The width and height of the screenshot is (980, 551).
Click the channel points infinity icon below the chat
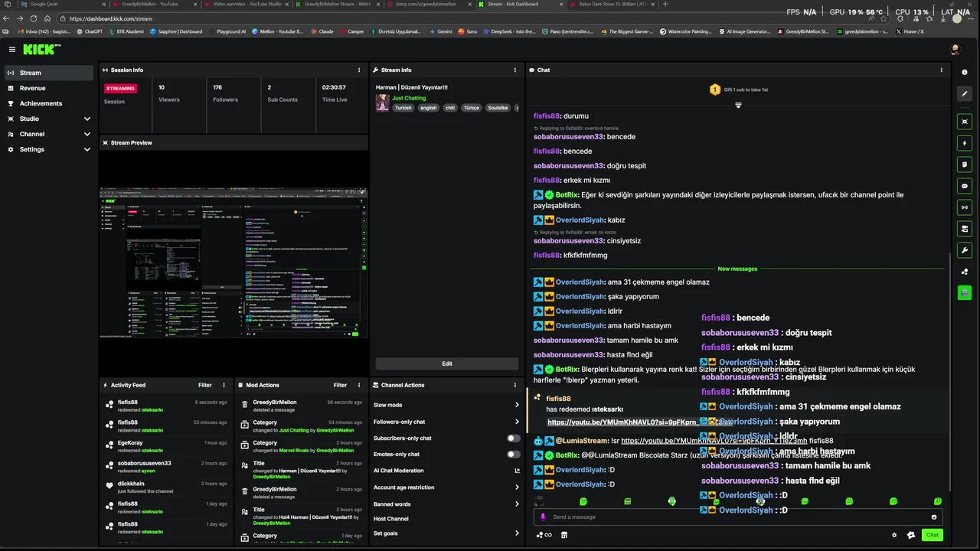[544, 535]
